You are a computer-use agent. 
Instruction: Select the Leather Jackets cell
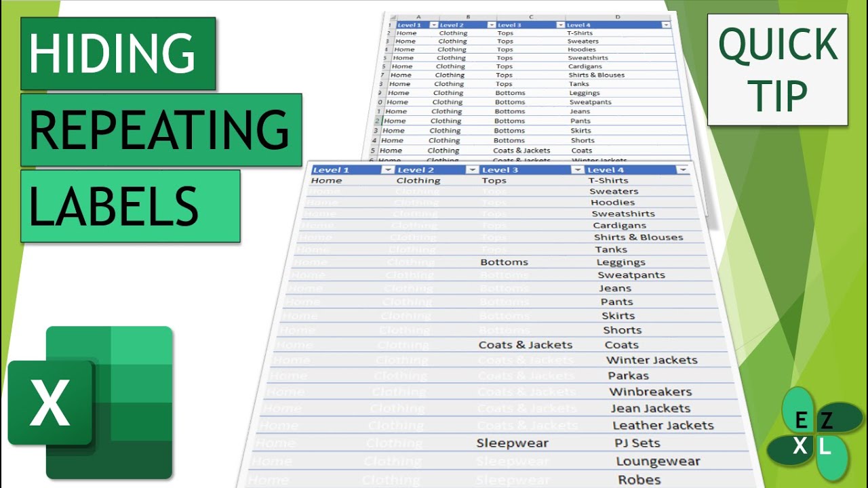pos(663,426)
